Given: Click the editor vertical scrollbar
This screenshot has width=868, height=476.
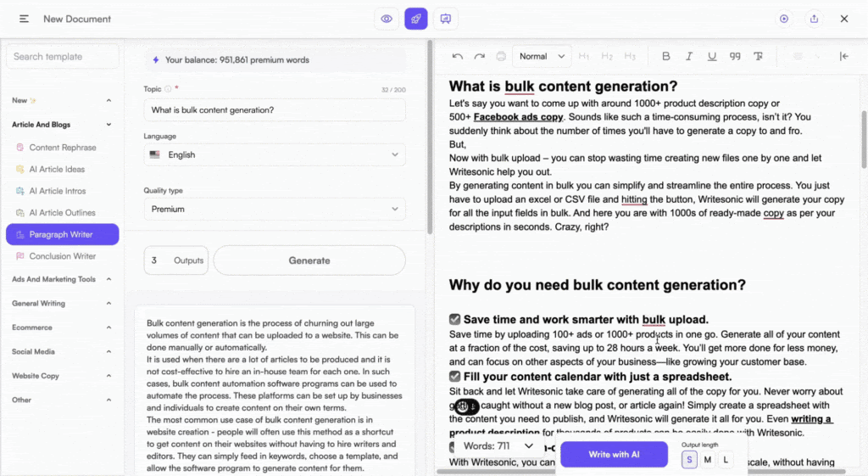Looking at the screenshot, I should tap(864, 140).
